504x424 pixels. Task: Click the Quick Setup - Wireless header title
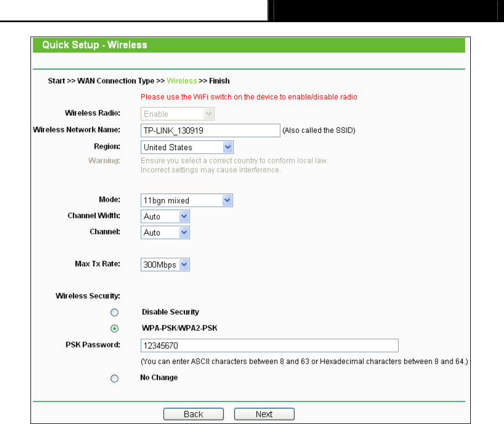pyautogui.click(x=95, y=45)
